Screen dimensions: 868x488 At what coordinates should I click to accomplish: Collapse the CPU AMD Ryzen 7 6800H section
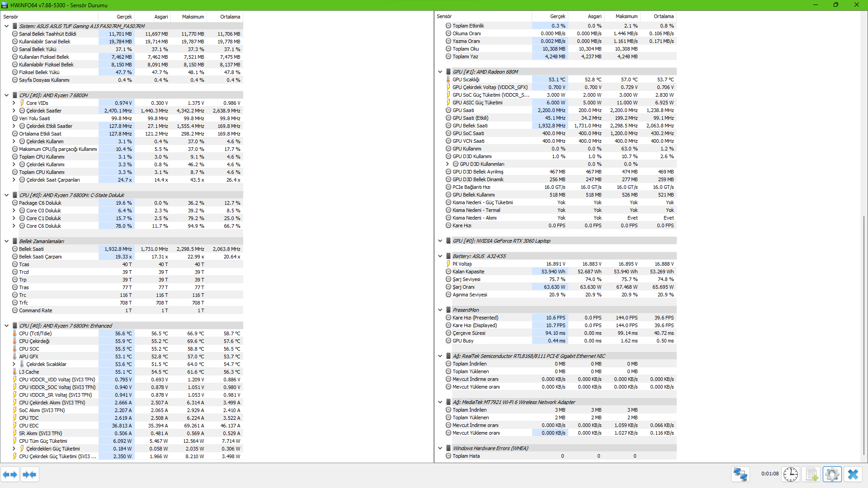[6, 95]
